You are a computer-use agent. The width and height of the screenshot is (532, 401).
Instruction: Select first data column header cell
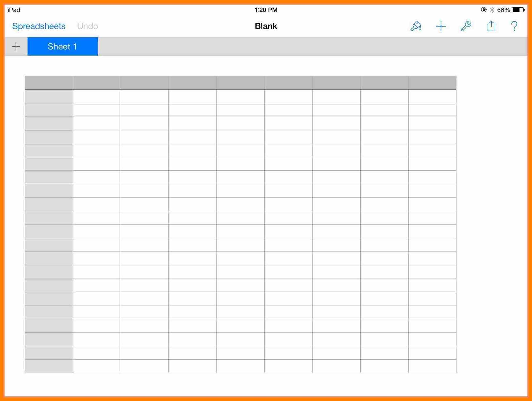click(x=96, y=82)
